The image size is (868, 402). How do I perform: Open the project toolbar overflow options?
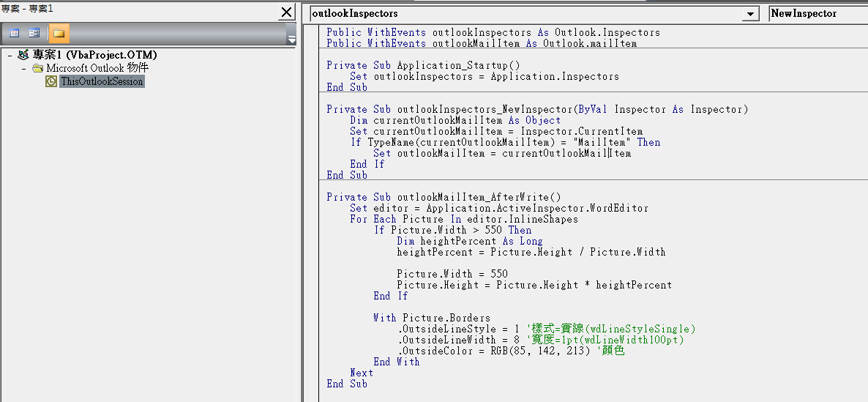tap(291, 39)
